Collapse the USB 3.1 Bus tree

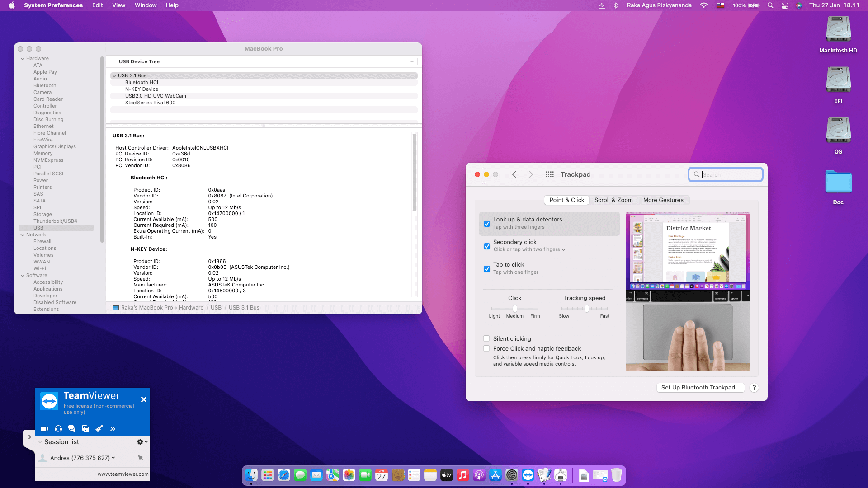click(114, 76)
